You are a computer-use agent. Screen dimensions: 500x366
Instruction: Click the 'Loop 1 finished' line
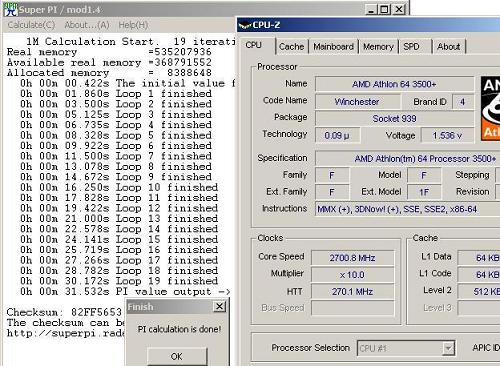pyautogui.click(x=116, y=94)
